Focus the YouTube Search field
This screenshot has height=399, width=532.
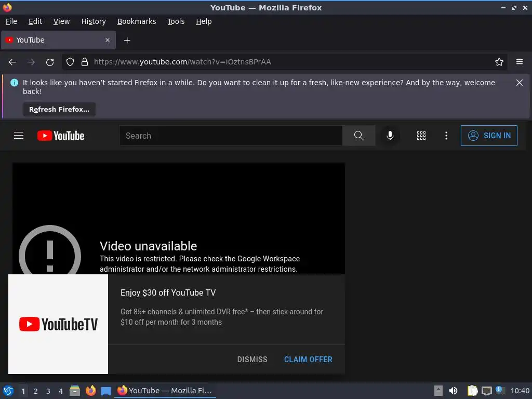[231, 136]
